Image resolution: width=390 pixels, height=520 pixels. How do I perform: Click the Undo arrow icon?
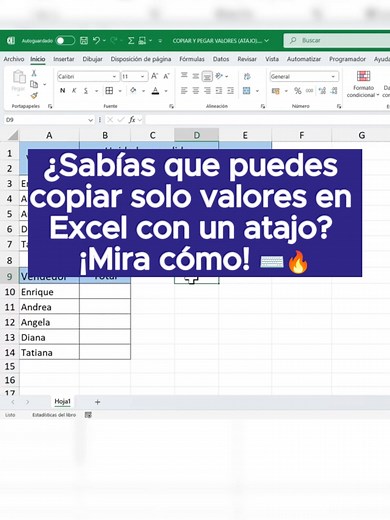97,41
